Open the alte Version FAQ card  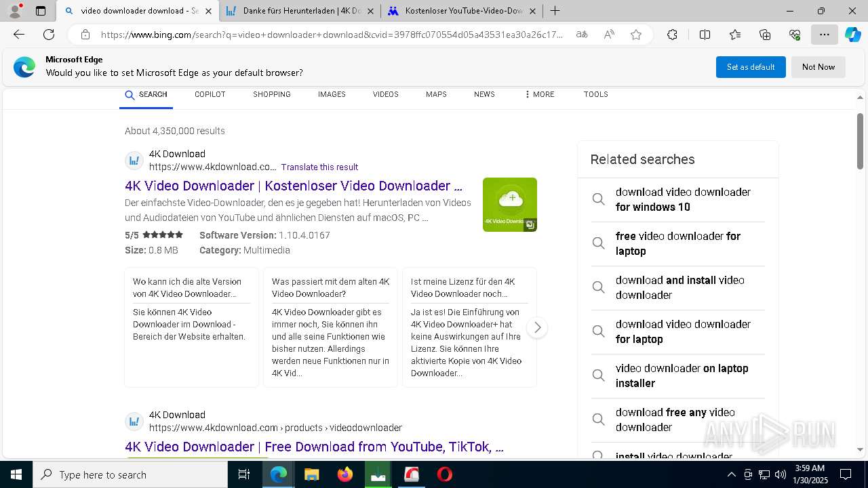(x=191, y=327)
